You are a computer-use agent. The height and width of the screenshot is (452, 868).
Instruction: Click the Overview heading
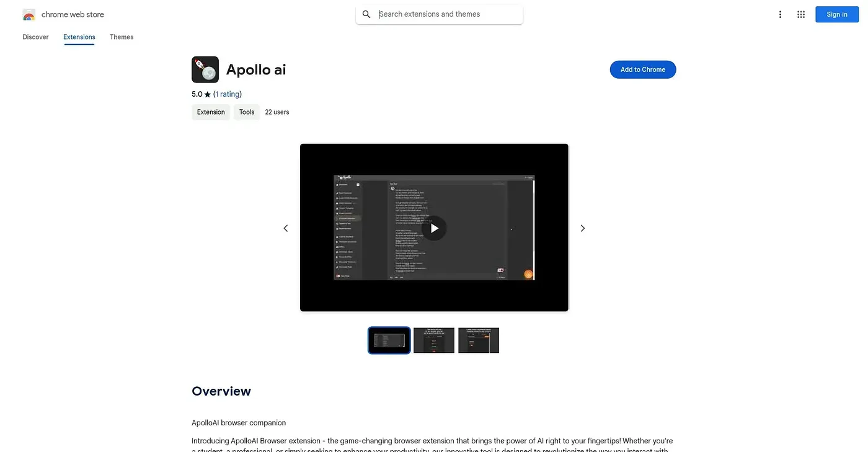pos(221,391)
